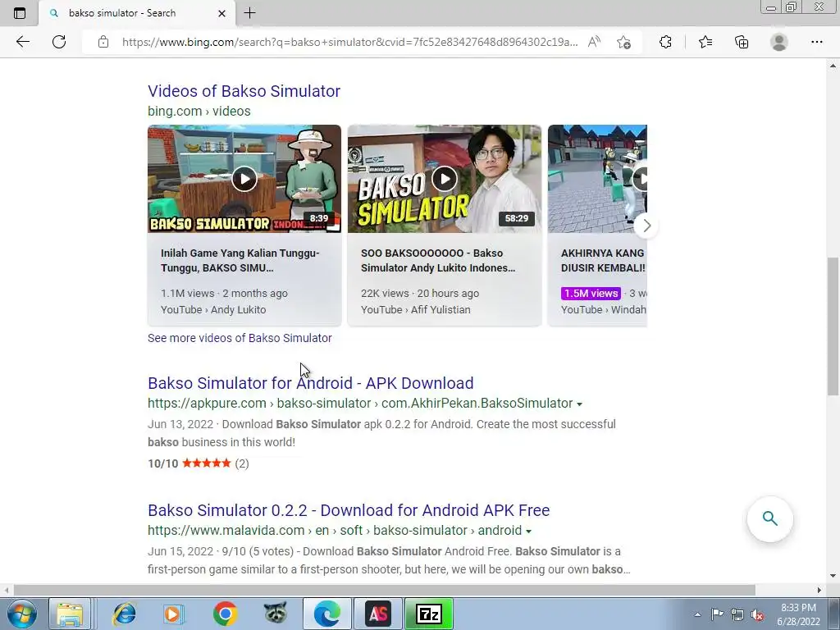Open Videos of Bakso Simulator heading link

click(244, 91)
